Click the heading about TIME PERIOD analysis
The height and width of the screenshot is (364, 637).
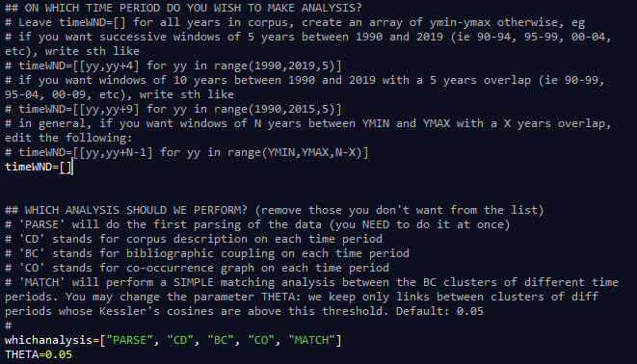(x=183, y=8)
